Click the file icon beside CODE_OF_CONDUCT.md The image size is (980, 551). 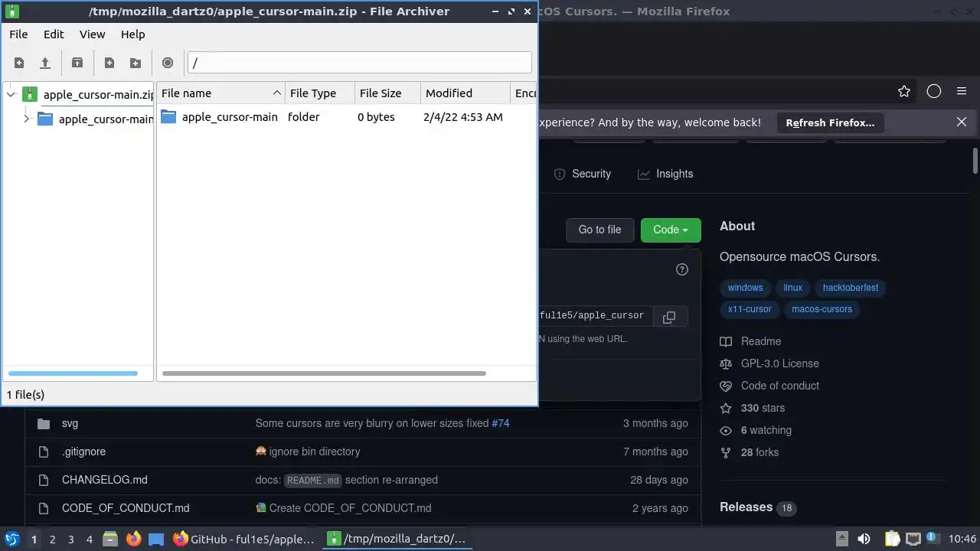tap(44, 508)
